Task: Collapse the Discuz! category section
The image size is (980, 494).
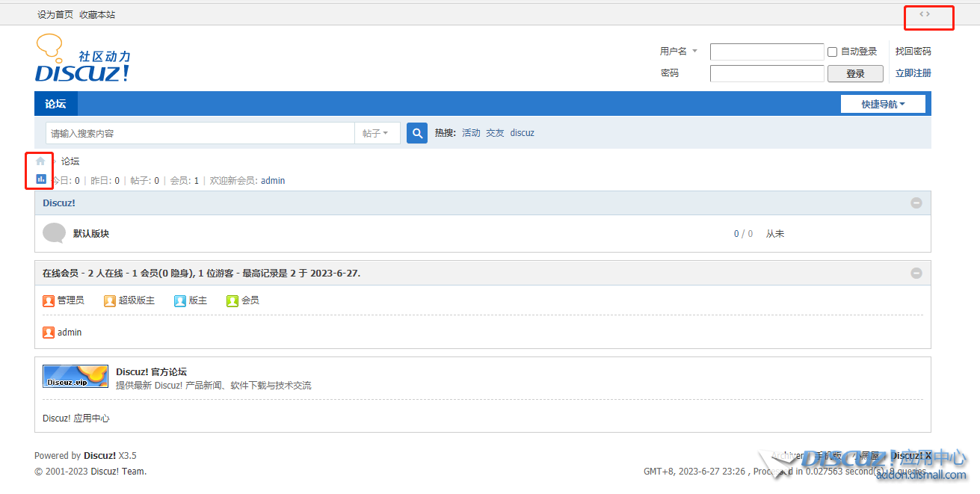Action: point(916,203)
